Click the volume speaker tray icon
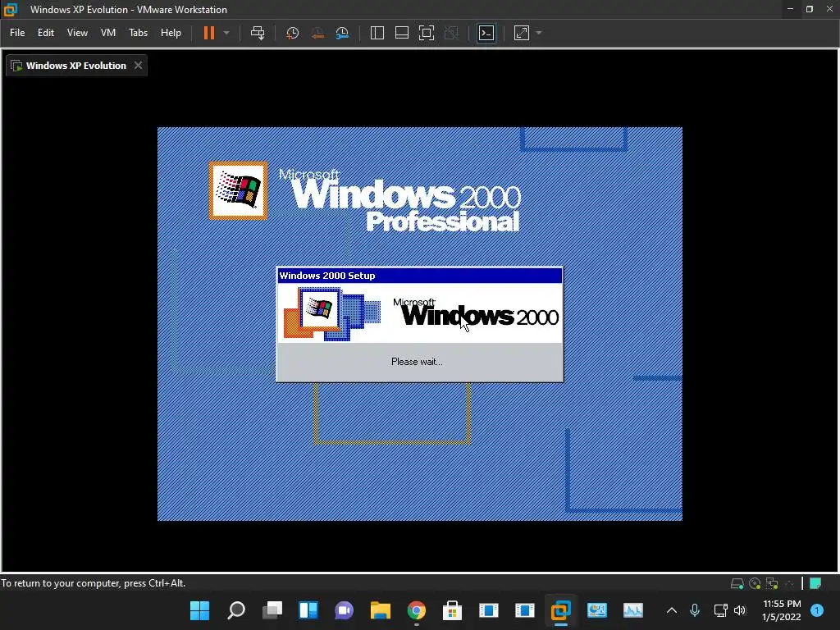The image size is (840, 630). pyautogui.click(x=740, y=610)
